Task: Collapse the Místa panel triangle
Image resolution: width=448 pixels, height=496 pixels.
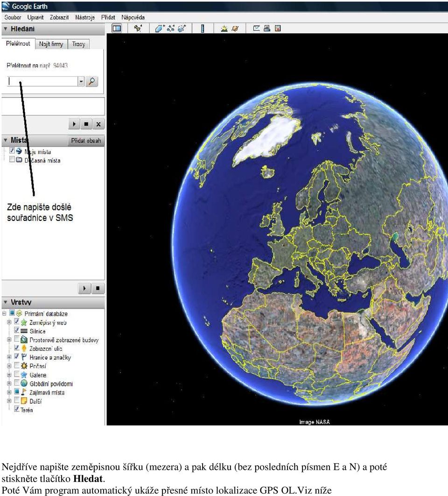Action: point(6,140)
